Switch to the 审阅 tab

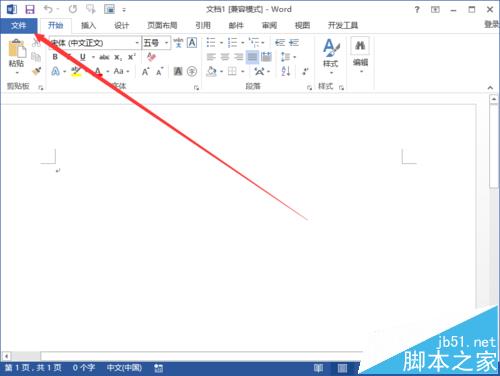(x=269, y=25)
